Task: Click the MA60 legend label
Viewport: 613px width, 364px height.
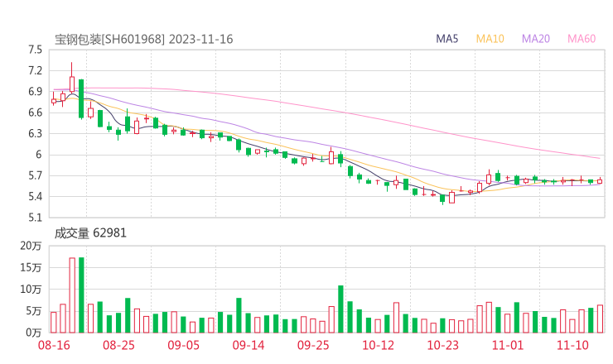Action: tap(582, 39)
